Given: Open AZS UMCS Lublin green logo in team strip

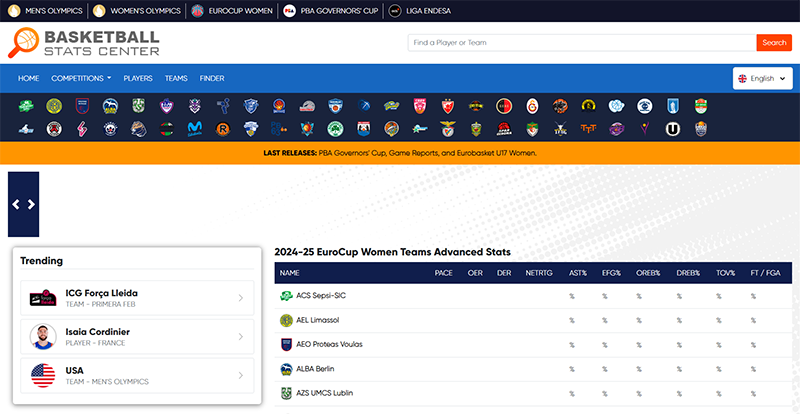Looking at the screenshot, I should 139,106.
